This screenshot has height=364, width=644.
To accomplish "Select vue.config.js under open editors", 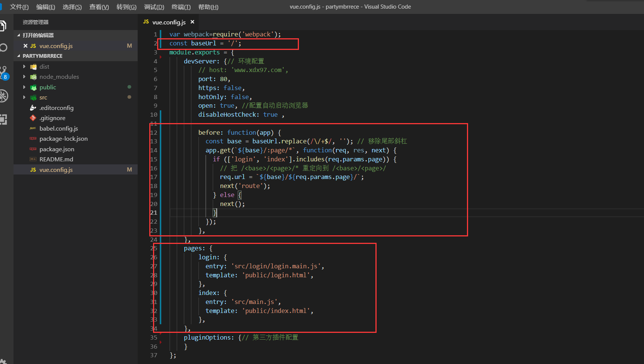I will tap(76, 46).
